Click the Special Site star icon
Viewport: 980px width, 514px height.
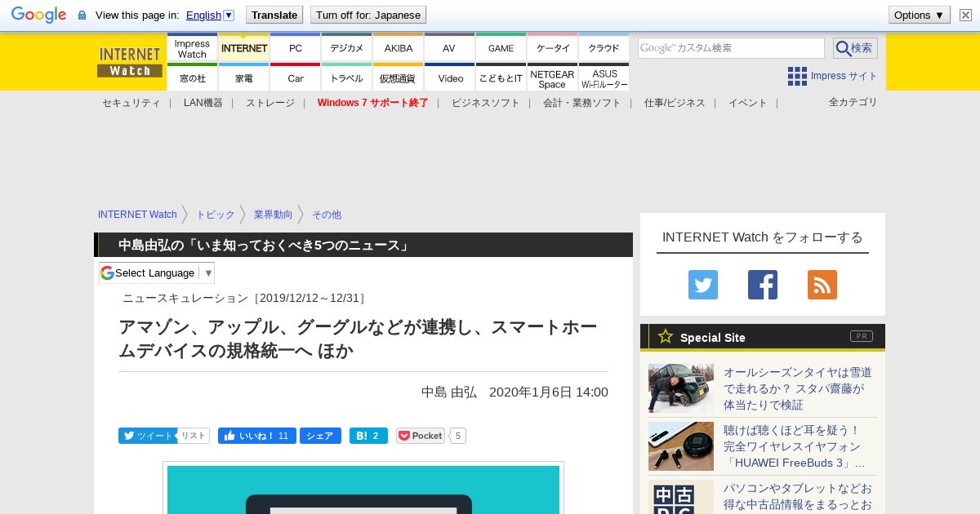[666, 336]
